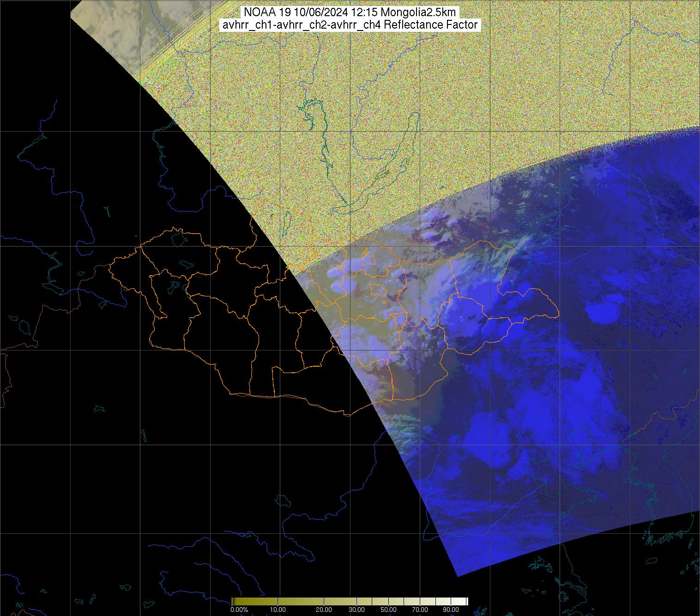This screenshot has height=616, width=700.
Task: Click the "70.00" color scale label
Action: click(x=419, y=610)
